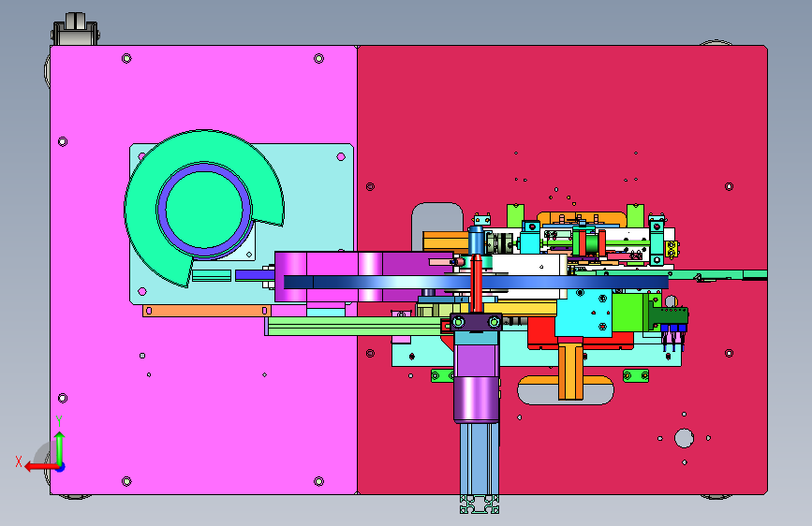Select the purple cylindrical motor body

click(x=477, y=399)
